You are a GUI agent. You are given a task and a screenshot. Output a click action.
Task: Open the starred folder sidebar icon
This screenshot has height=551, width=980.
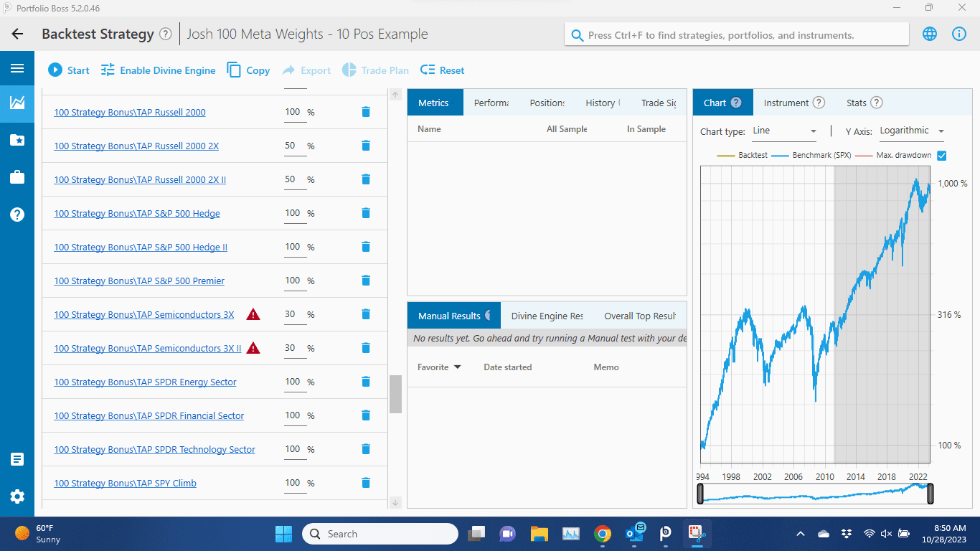tap(17, 140)
